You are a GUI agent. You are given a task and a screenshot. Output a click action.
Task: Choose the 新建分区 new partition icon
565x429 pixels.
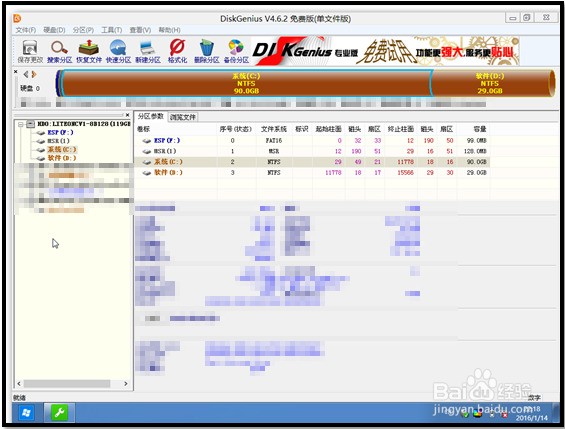click(148, 52)
